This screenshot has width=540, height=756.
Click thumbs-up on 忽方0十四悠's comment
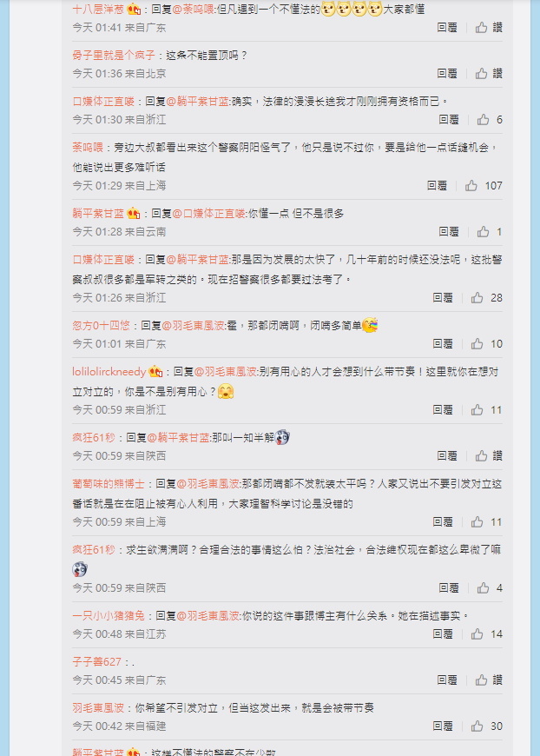(x=477, y=344)
